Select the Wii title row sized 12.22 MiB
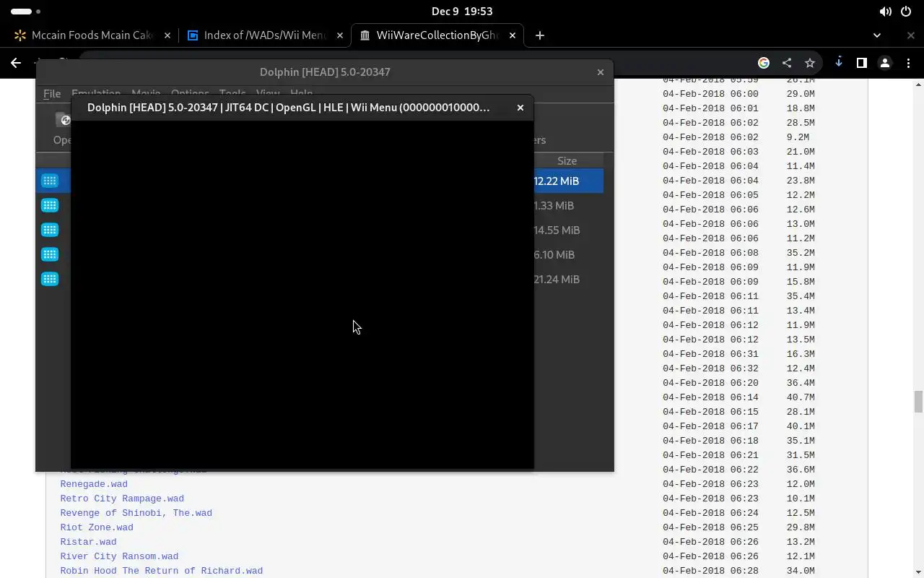Viewport: 924px width, 578px height. (x=319, y=181)
